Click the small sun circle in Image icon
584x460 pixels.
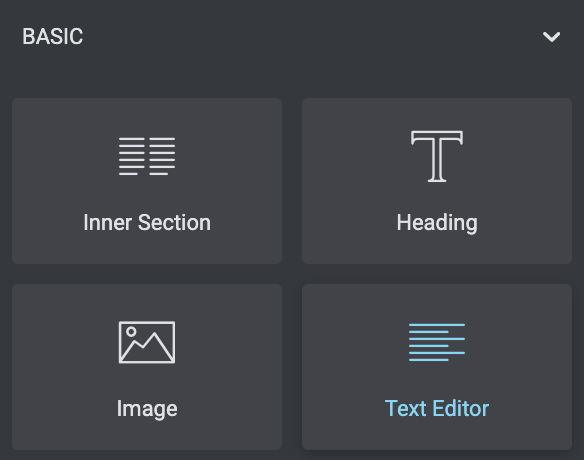(x=131, y=331)
